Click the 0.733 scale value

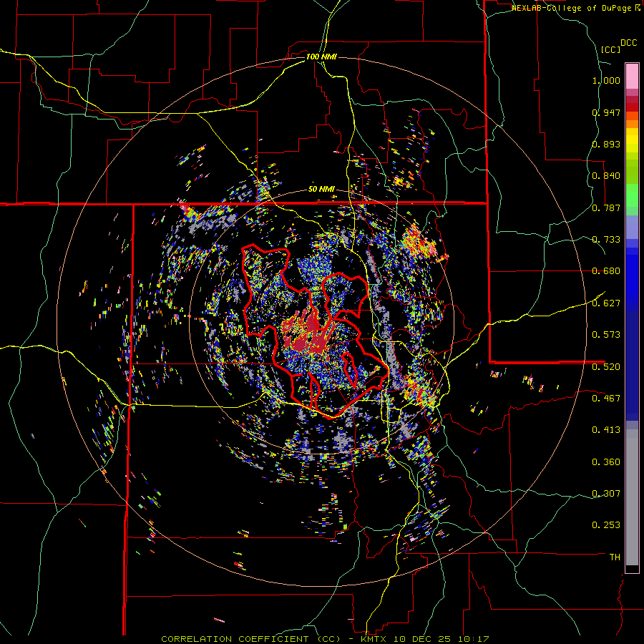coord(606,240)
